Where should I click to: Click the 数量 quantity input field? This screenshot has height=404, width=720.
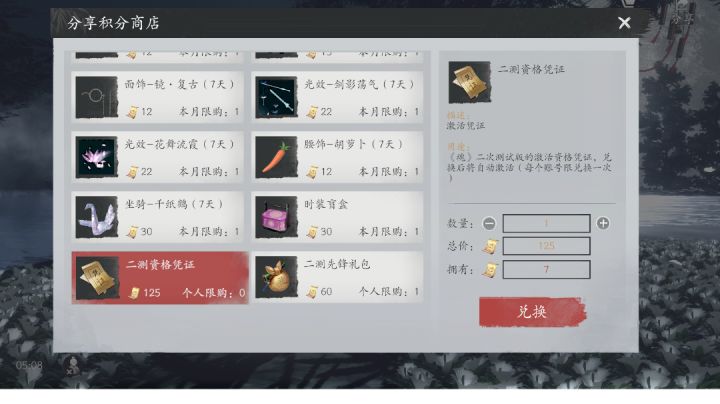pos(546,224)
